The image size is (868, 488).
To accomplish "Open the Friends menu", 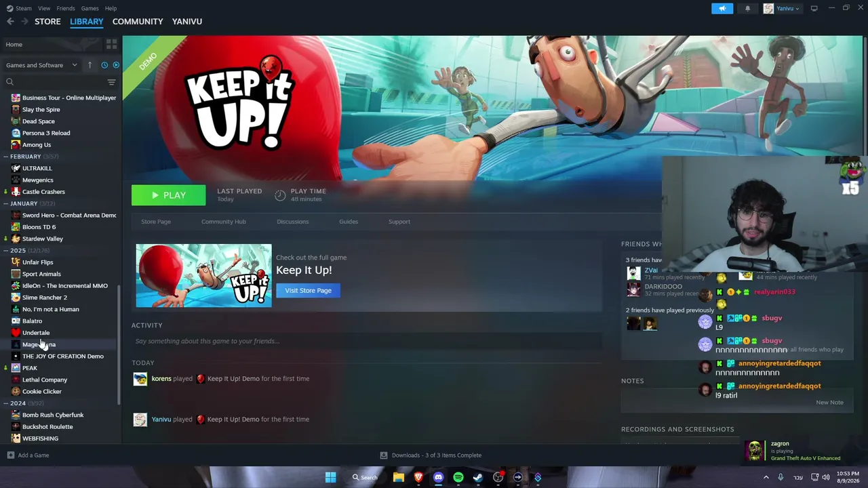I will pos(66,8).
